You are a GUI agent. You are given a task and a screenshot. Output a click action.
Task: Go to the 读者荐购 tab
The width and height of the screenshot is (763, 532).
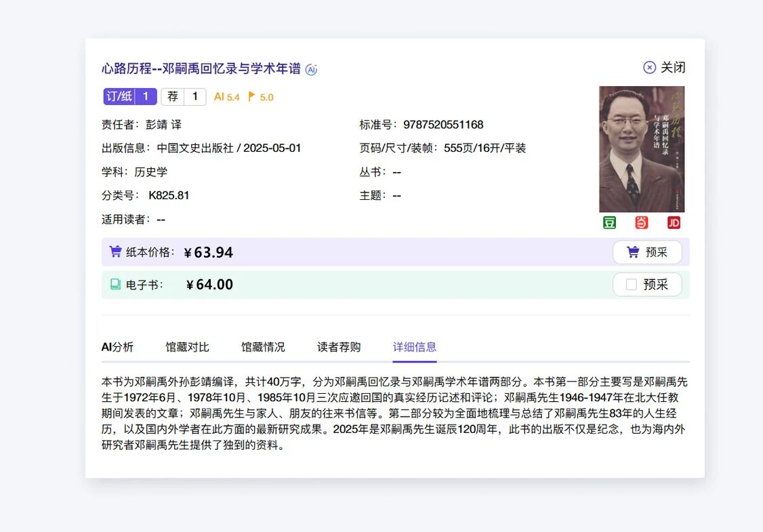pos(339,347)
